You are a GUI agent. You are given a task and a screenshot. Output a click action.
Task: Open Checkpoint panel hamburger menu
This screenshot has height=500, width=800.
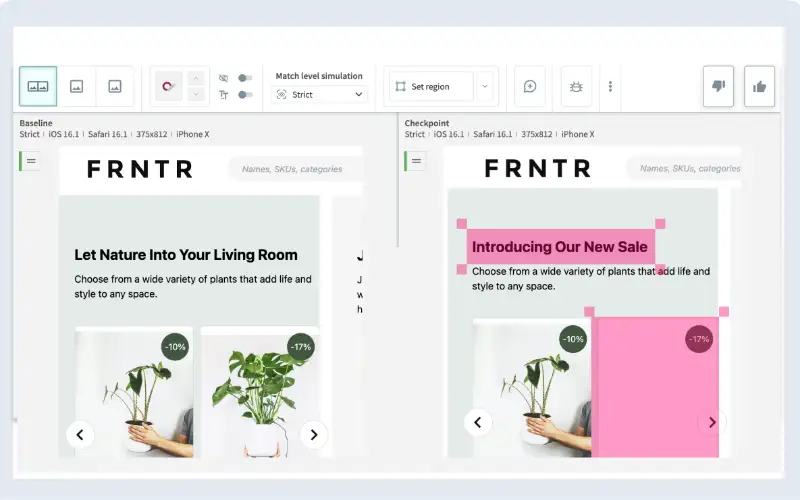[416, 161]
